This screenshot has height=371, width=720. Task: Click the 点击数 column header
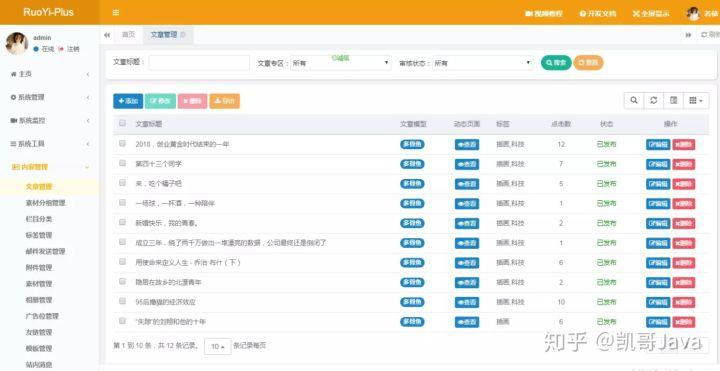click(x=561, y=124)
